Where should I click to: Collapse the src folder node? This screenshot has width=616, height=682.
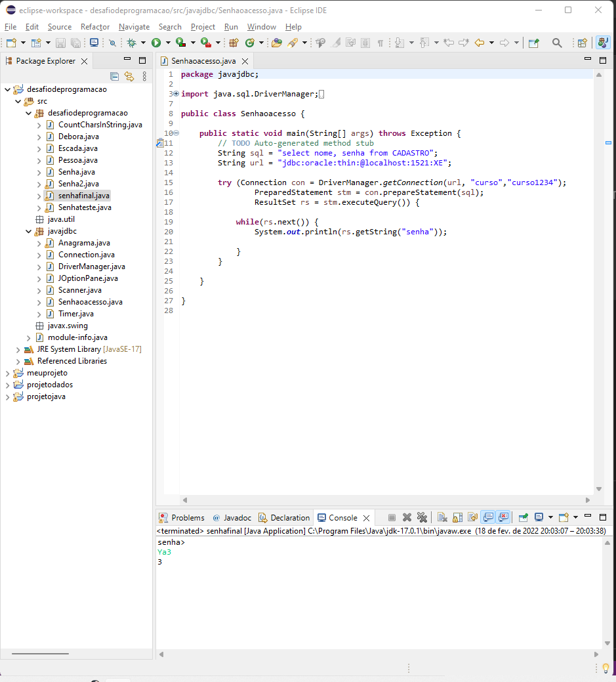coord(18,101)
